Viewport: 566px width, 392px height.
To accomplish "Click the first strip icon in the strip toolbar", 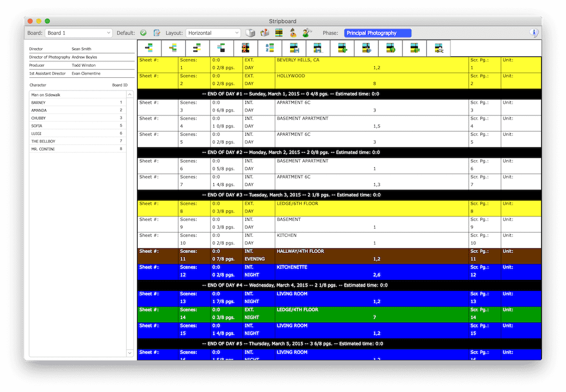I will (x=149, y=49).
